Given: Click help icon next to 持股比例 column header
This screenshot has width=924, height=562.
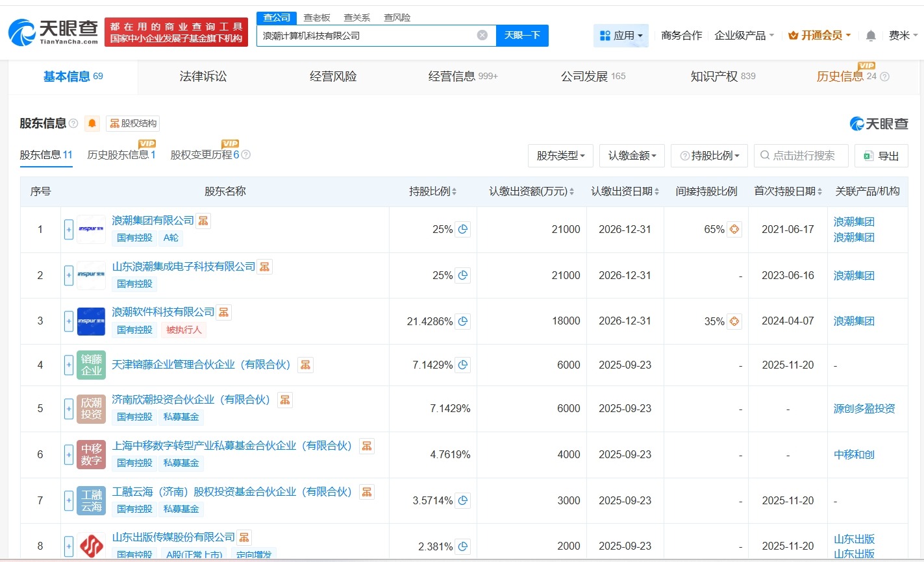Looking at the screenshot, I should pos(684,155).
